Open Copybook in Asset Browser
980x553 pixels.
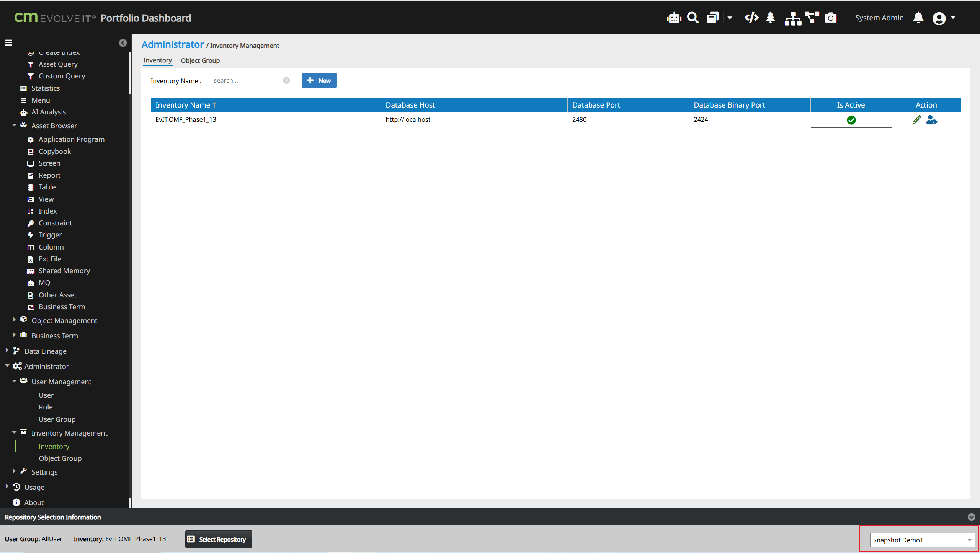[55, 152]
